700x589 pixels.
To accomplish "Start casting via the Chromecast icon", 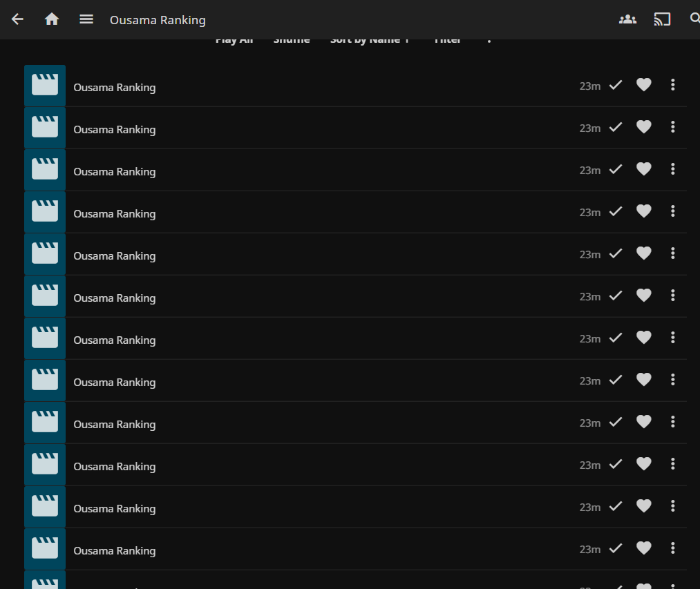I will (662, 19).
